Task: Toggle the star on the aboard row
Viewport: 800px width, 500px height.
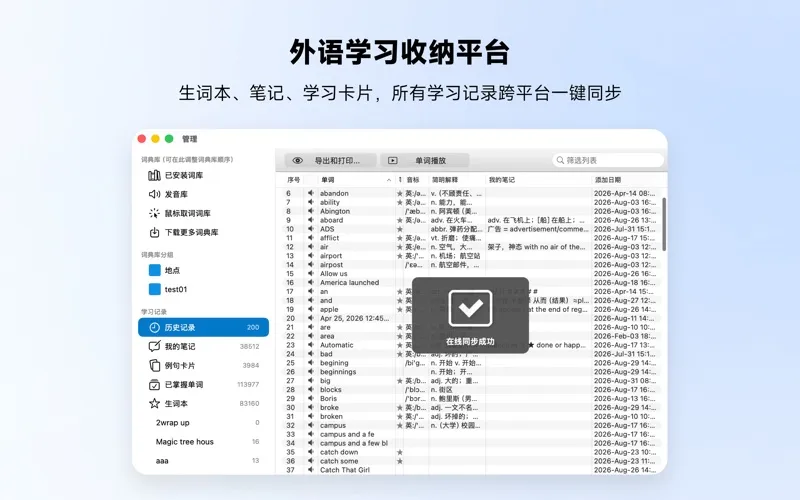Action: [400, 220]
